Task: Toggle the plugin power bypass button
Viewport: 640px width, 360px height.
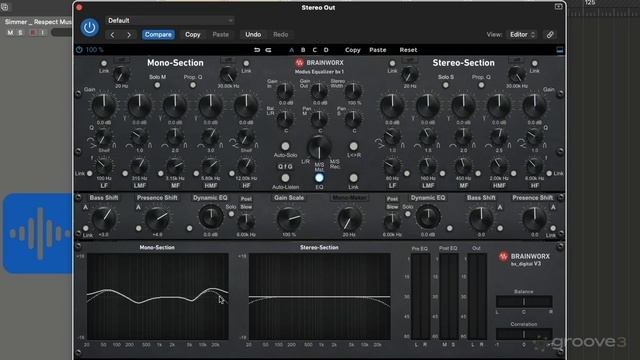Action: pyautogui.click(x=89, y=27)
